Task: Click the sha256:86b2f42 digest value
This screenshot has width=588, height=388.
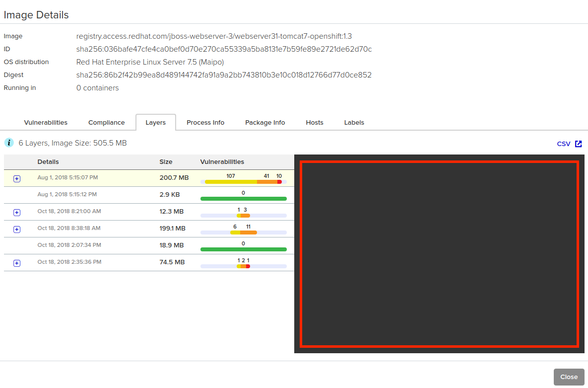Action: point(224,75)
